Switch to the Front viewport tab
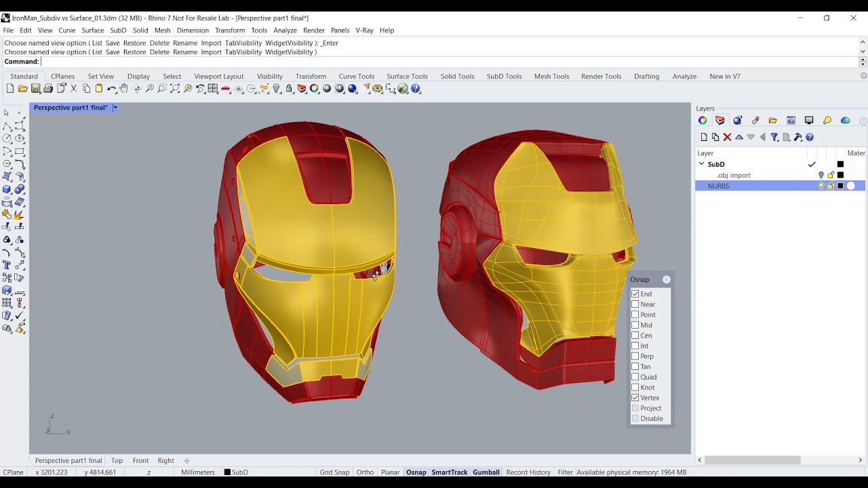The width and height of the screenshot is (868, 488). (x=140, y=461)
